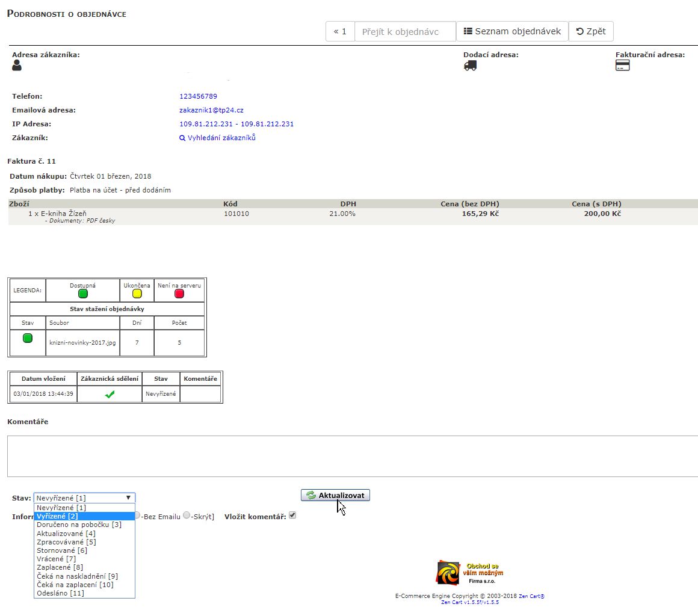Choose Odesláno [11] from the status list

pyautogui.click(x=60, y=593)
